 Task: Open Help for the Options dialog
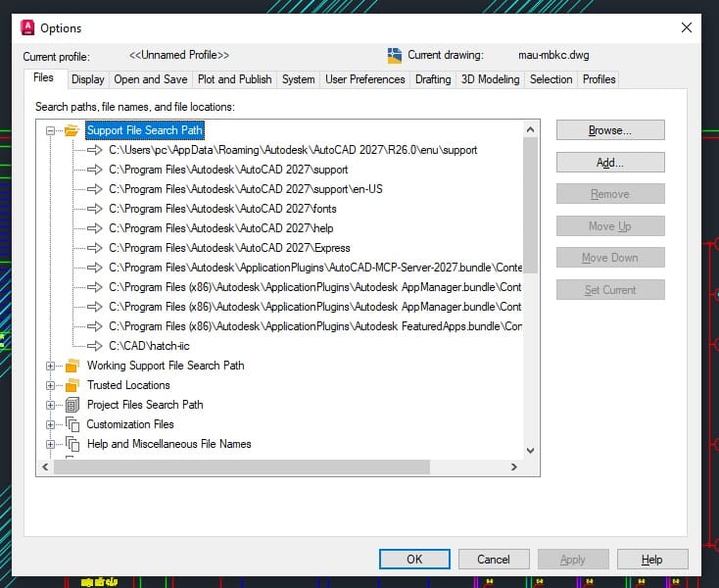tap(652, 560)
